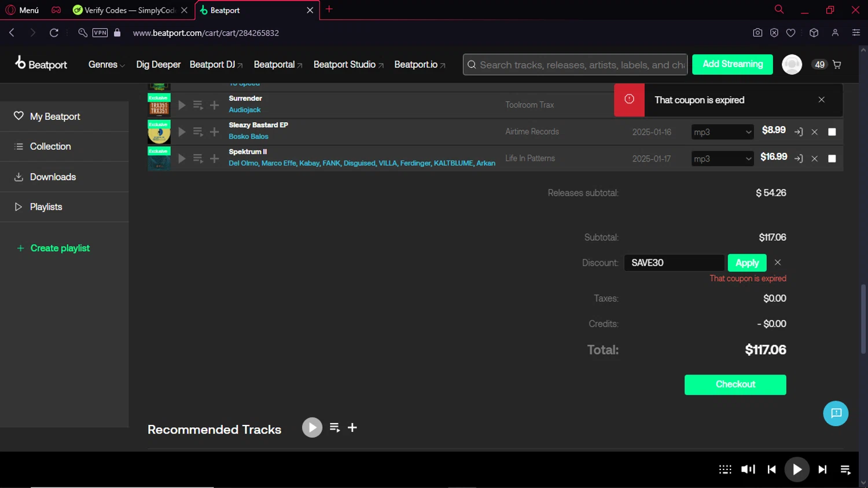Add Surrender release to playlist
The height and width of the screenshot is (488, 868).
pos(214,105)
